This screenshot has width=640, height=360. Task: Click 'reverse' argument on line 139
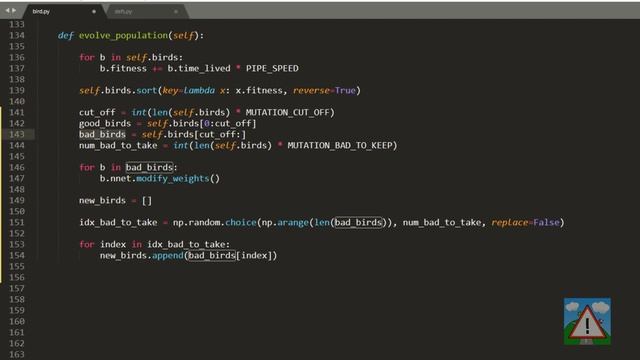(311, 91)
